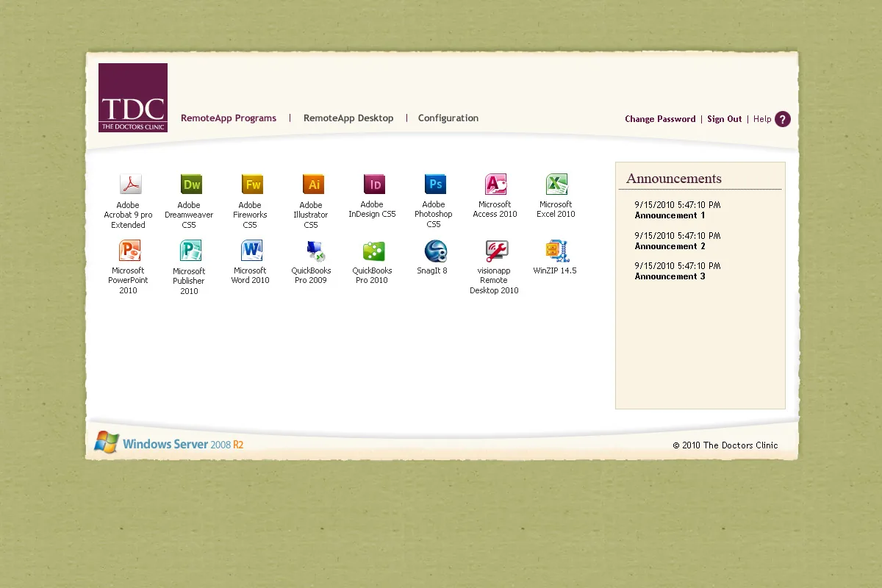This screenshot has height=588, width=882.
Task: Open the Microsoft Excel 2010 icon
Action: coord(556,184)
